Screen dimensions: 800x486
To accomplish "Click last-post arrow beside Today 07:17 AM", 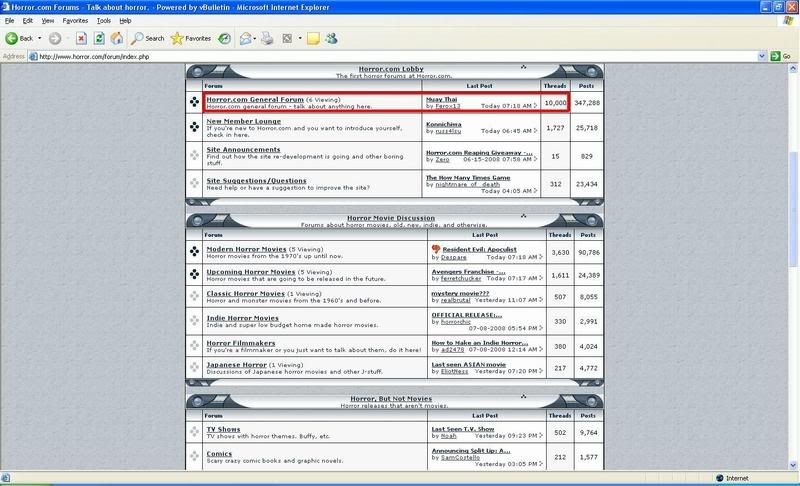I will (541, 278).
